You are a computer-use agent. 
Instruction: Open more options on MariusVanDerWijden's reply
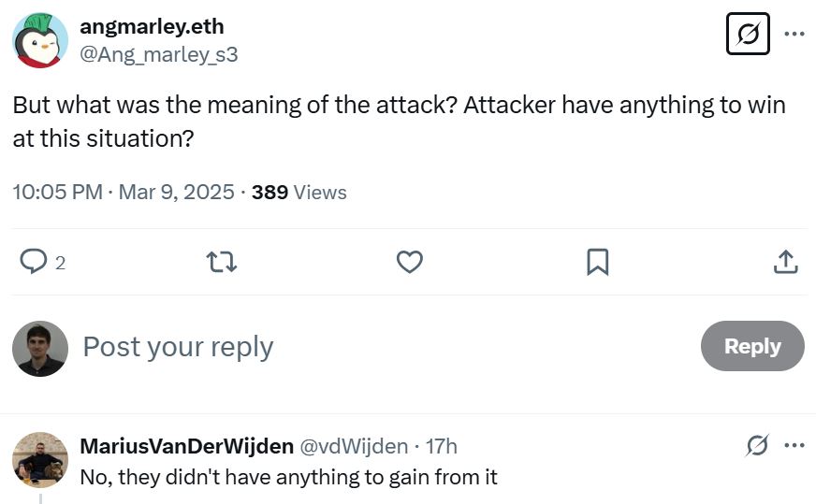tap(794, 446)
